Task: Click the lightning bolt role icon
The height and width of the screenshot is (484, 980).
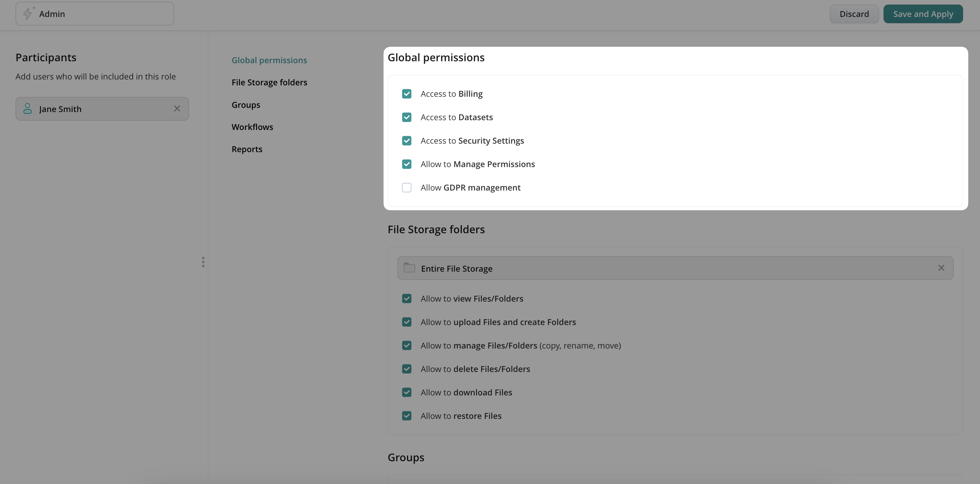Action: click(x=28, y=14)
